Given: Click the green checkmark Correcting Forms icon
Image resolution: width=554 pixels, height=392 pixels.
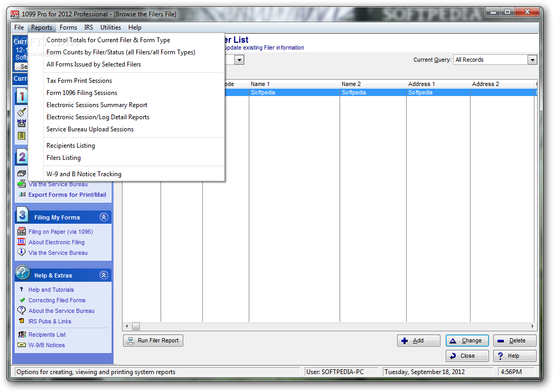Looking at the screenshot, I should click(22, 300).
